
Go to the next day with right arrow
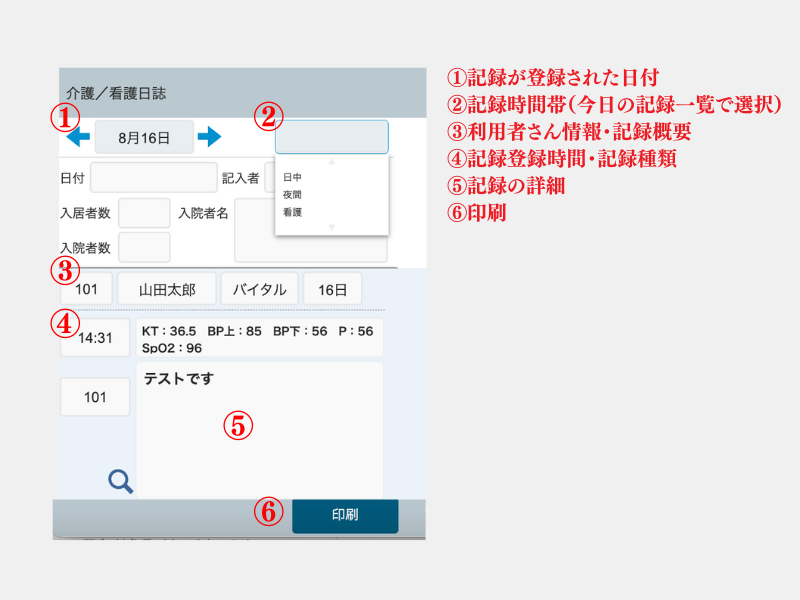click(209, 136)
